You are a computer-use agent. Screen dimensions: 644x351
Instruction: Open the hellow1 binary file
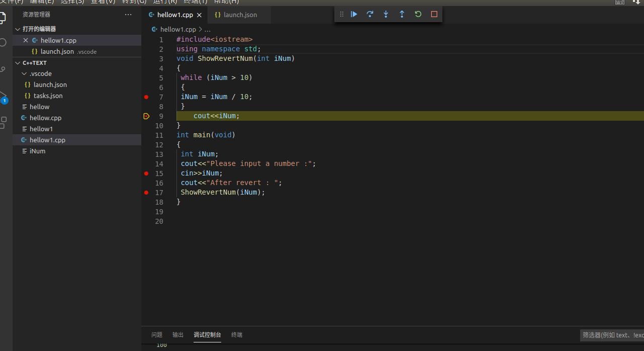(x=77, y=129)
